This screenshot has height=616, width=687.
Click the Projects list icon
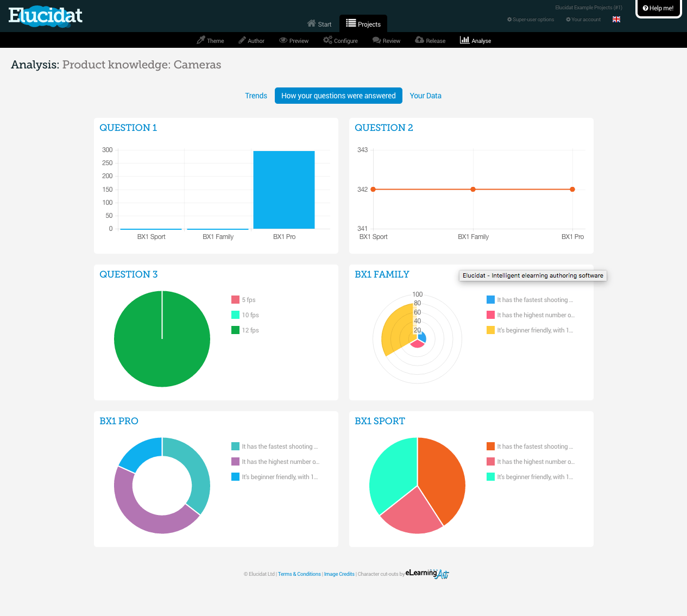(351, 23)
